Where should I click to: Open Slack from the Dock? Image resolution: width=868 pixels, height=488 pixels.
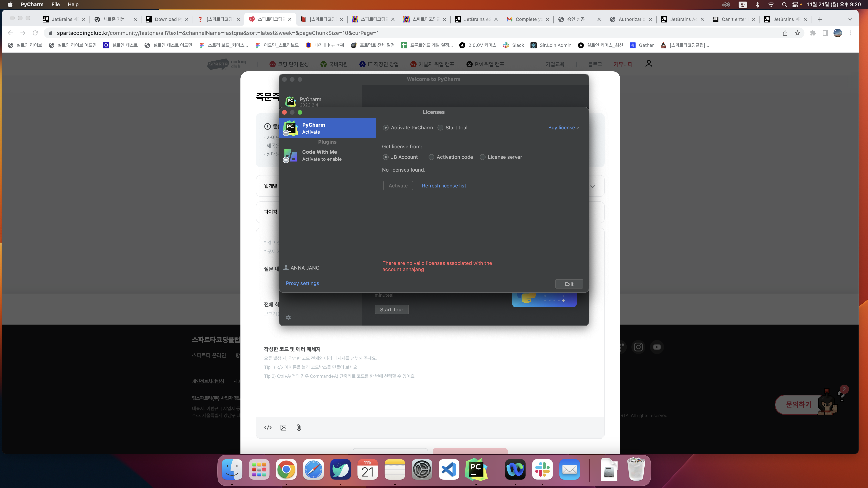(542, 469)
